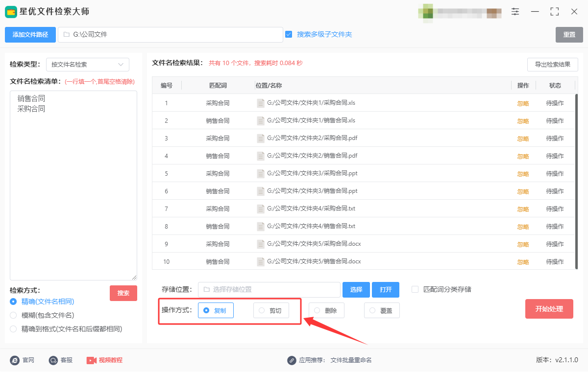The width and height of the screenshot is (588, 372).
Task: Click the 状态 column header
Action: 555,86
